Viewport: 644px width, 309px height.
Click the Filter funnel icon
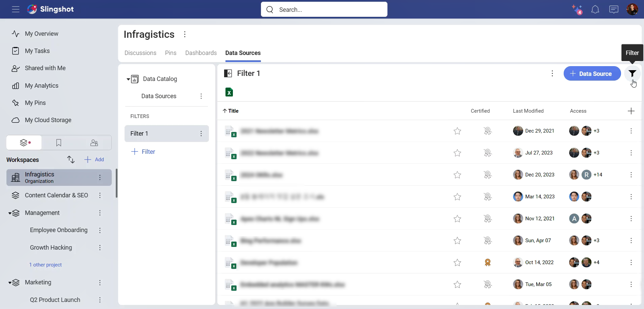632,74
